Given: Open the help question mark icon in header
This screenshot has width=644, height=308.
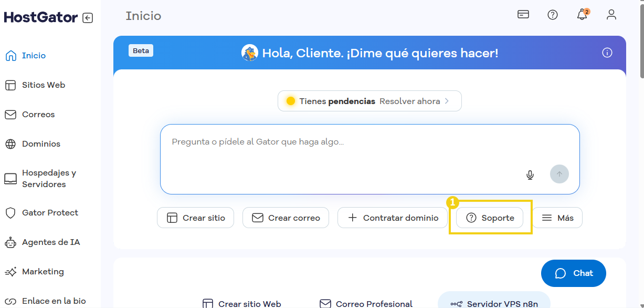Looking at the screenshot, I should coord(553,15).
